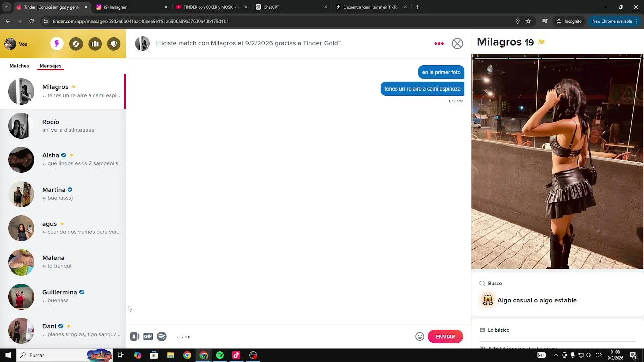Image resolution: width=644 pixels, height=362 pixels.
Task: Focus the message input field
Action: 292,337
